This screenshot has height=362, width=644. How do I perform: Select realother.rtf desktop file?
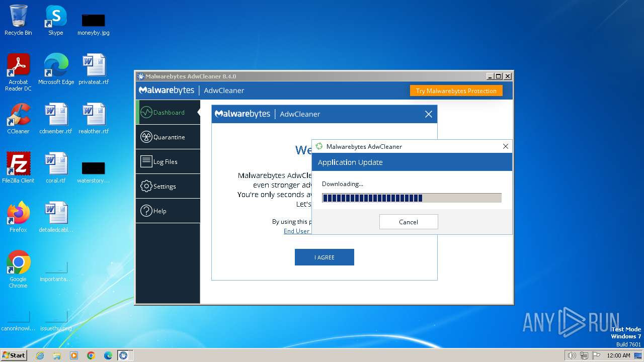[94, 119]
